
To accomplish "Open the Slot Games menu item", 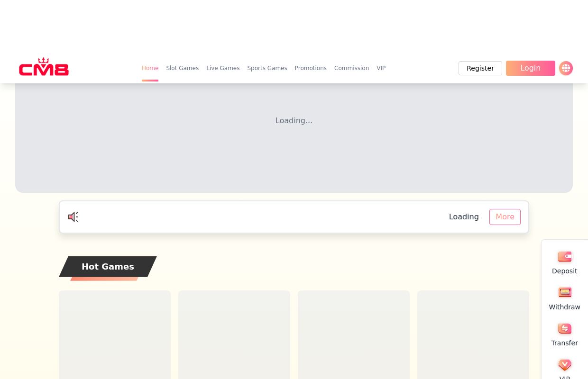I will pyautogui.click(x=182, y=68).
